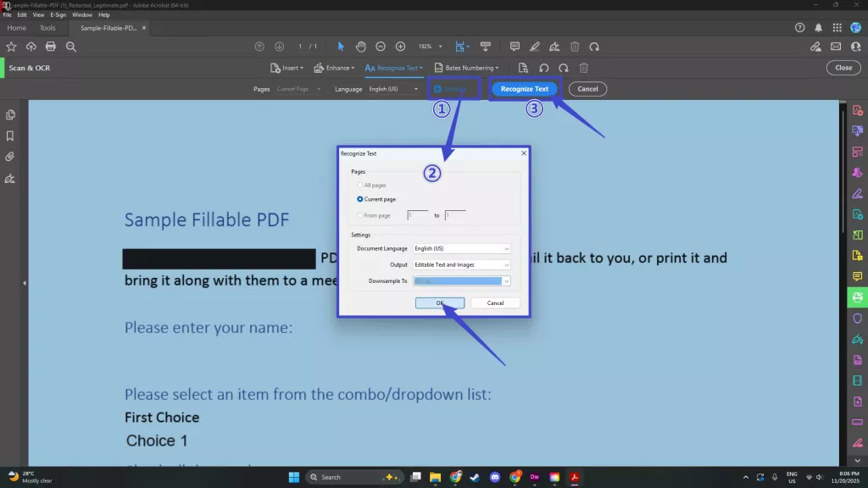
Task: Select the From page radio button
Action: [359, 215]
